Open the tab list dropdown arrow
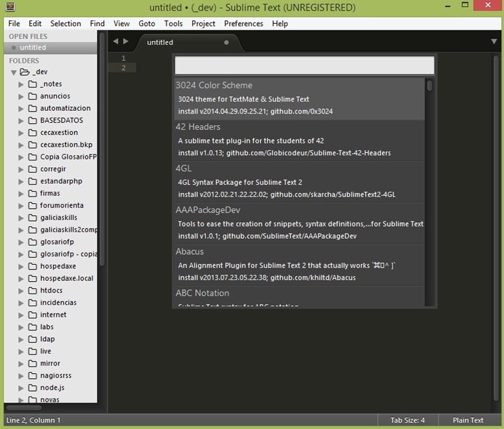Screen dimensions: 504x429 pos(494,41)
